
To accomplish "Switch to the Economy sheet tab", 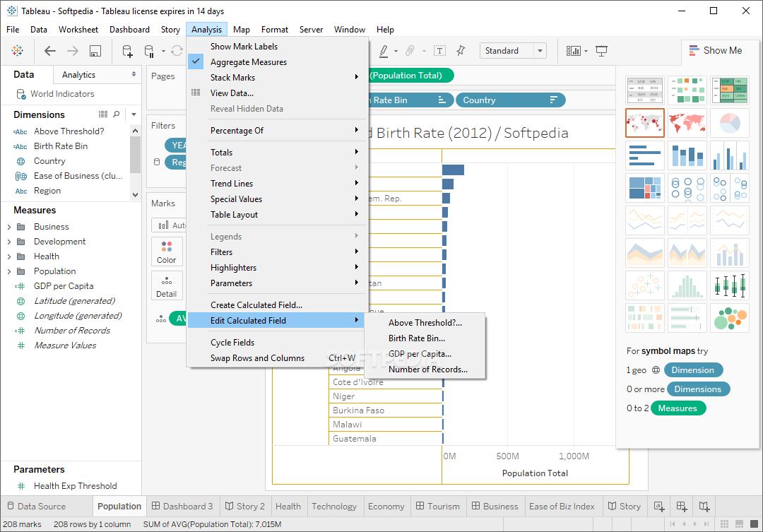I will (386, 506).
